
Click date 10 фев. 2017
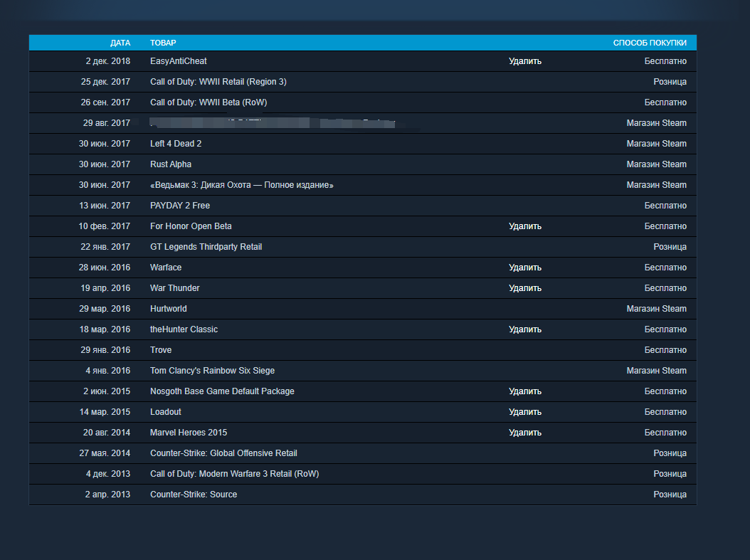coord(105,226)
